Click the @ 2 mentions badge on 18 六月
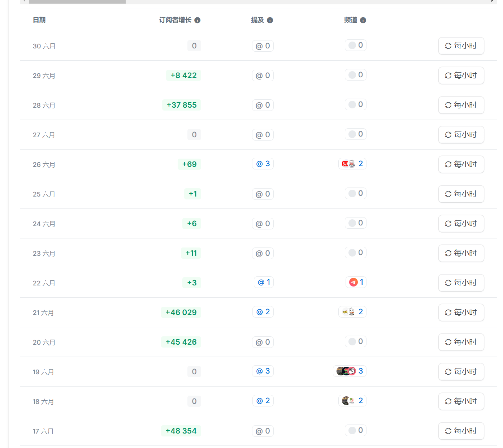 (x=263, y=401)
